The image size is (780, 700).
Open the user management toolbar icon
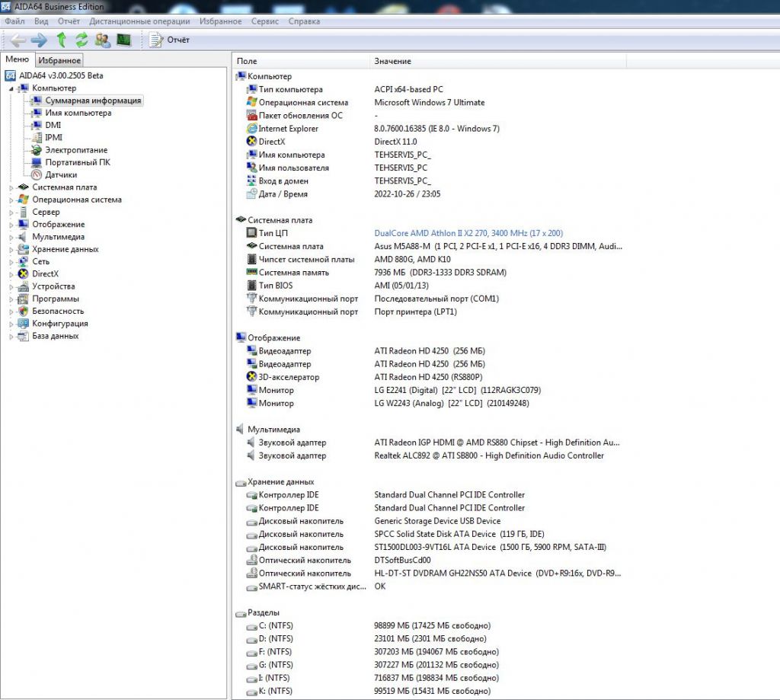tap(103, 40)
